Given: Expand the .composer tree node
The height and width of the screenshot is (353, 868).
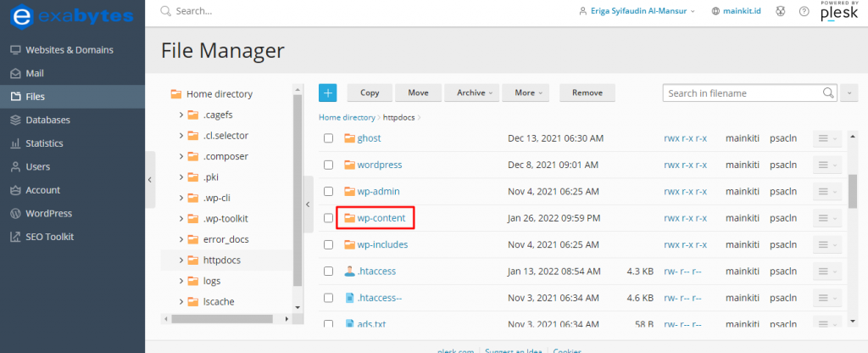Looking at the screenshot, I should pos(181,156).
